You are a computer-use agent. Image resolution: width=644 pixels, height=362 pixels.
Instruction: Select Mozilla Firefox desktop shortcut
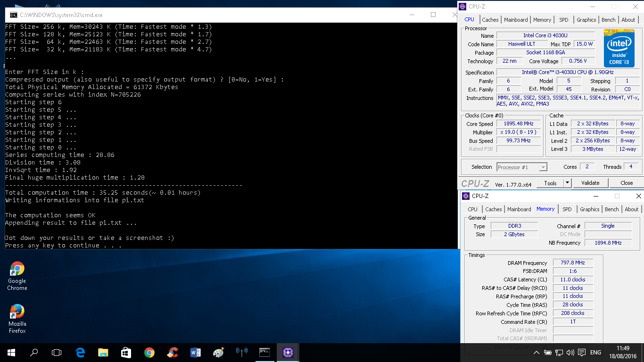click(x=17, y=319)
